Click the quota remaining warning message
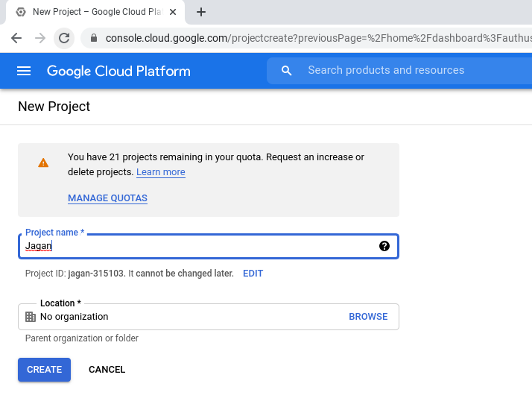532x404 pixels. coord(216,165)
